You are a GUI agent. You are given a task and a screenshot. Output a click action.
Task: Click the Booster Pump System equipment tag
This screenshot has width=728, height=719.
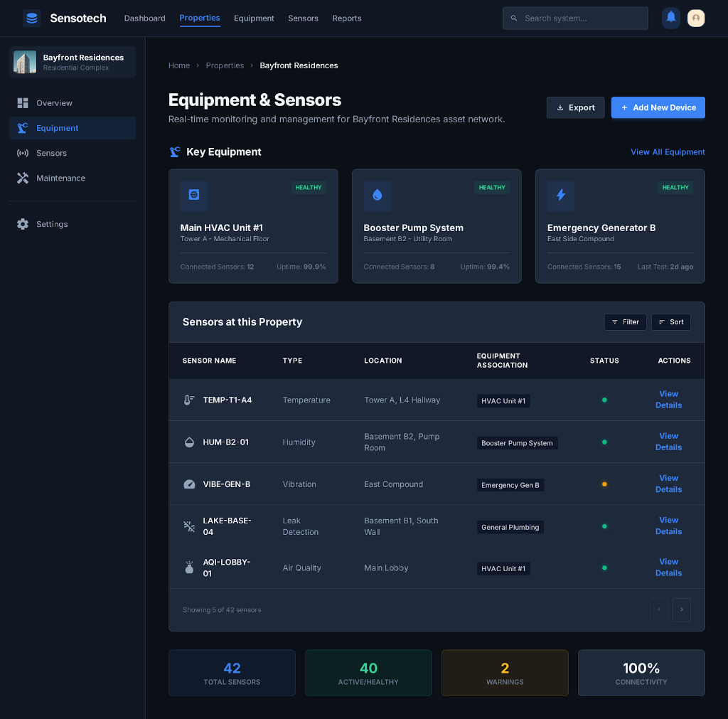tap(518, 443)
